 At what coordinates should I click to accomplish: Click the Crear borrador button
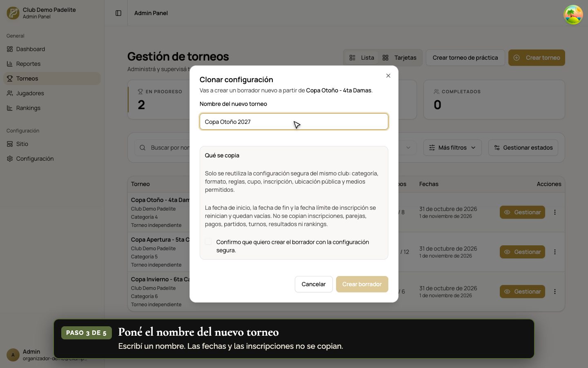click(362, 284)
